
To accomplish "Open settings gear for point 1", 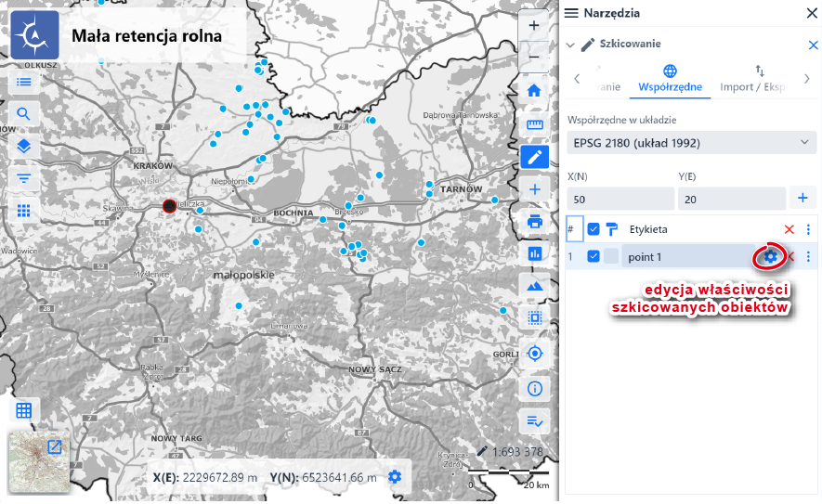I will click(770, 256).
